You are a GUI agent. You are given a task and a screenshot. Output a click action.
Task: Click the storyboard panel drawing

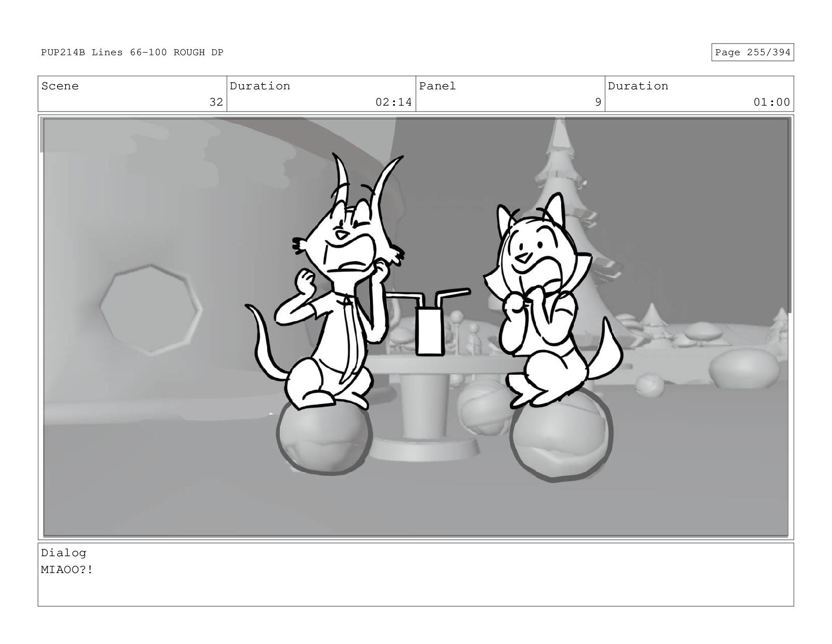[x=415, y=327]
